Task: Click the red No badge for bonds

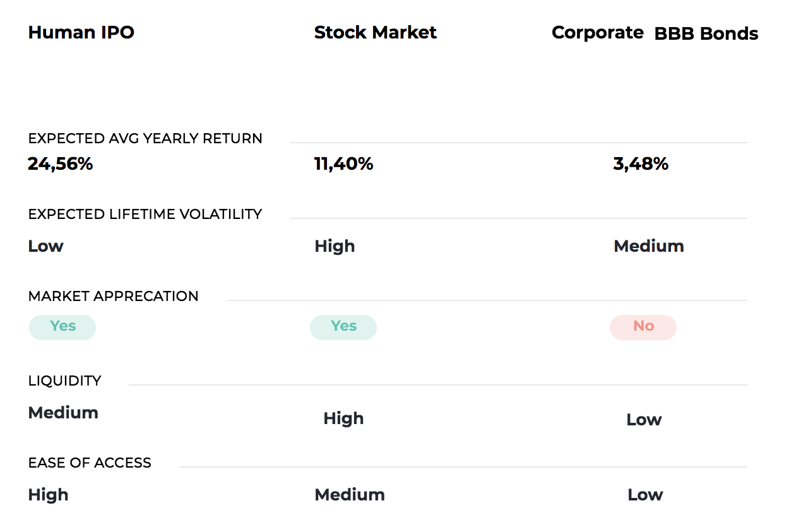Action: [643, 328]
